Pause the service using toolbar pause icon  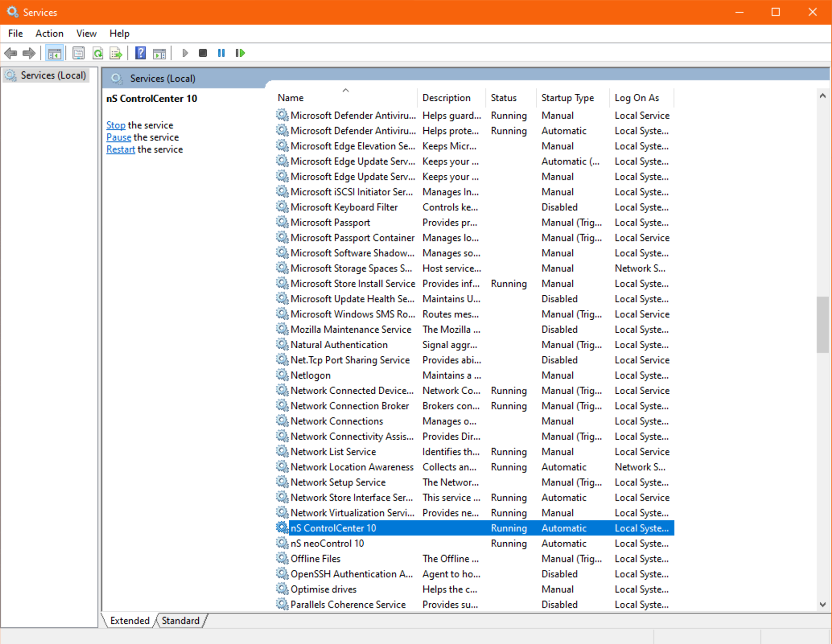pyautogui.click(x=221, y=53)
